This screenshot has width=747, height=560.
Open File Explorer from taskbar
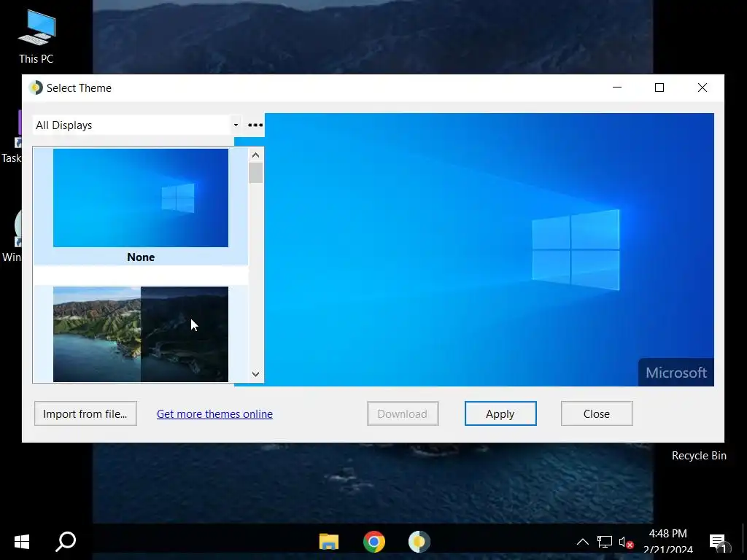(329, 542)
